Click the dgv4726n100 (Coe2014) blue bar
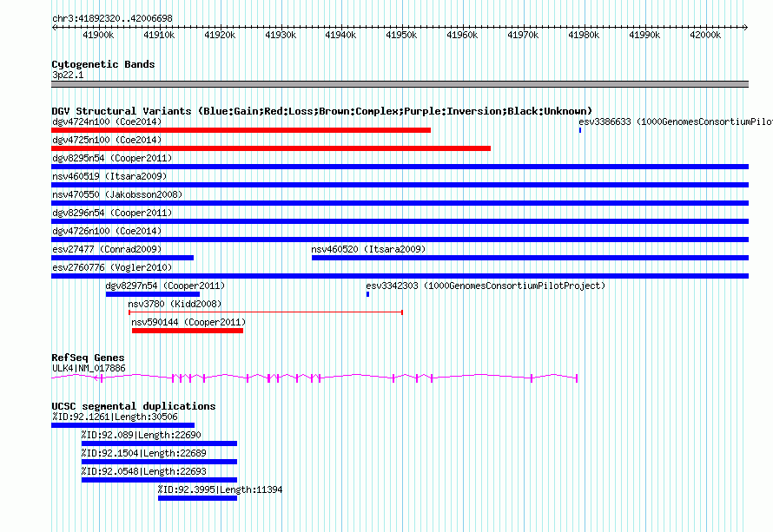773x532 pixels. tap(400, 240)
